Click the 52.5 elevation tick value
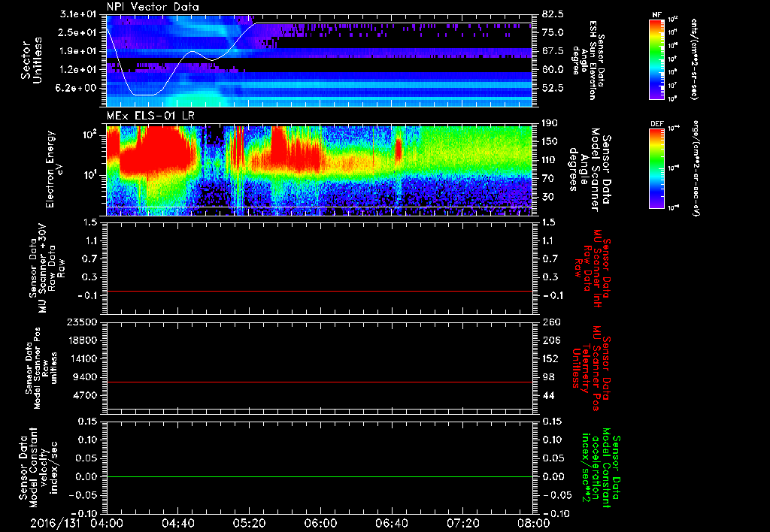 [x=553, y=88]
